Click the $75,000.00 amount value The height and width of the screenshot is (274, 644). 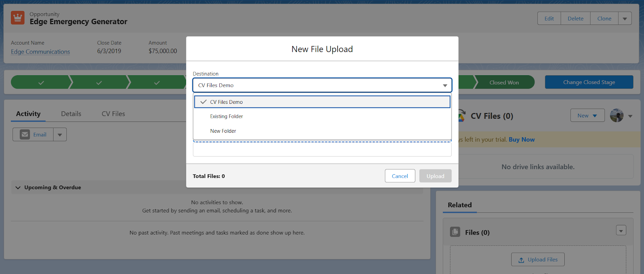coord(163,51)
